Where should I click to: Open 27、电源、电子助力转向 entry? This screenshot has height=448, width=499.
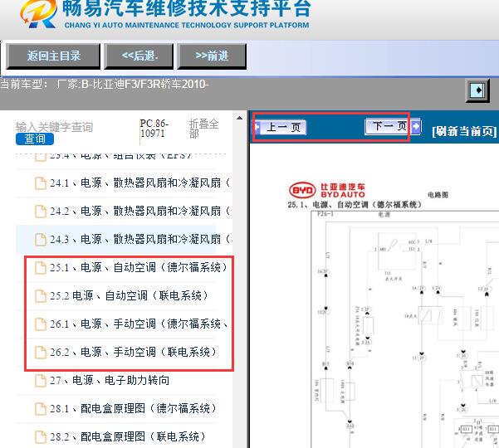pos(110,380)
